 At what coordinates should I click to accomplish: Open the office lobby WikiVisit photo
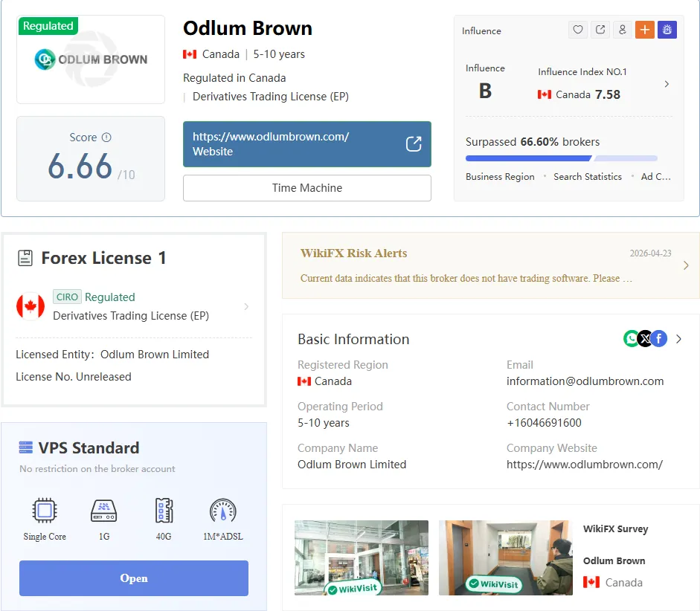[x=505, y=557]
